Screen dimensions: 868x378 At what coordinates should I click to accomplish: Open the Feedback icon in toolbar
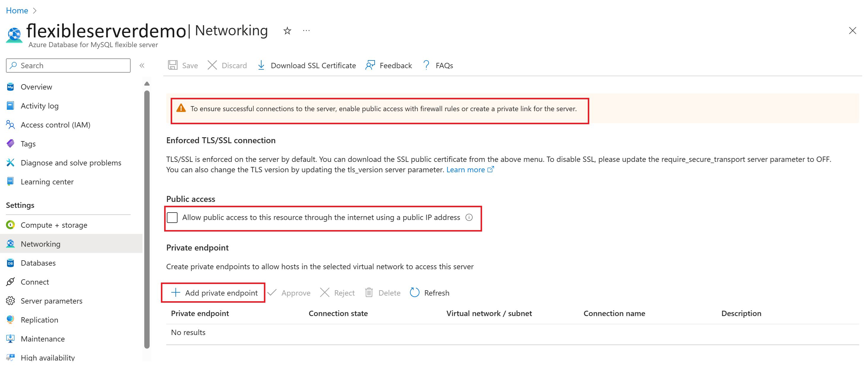[x=370, y=65]
